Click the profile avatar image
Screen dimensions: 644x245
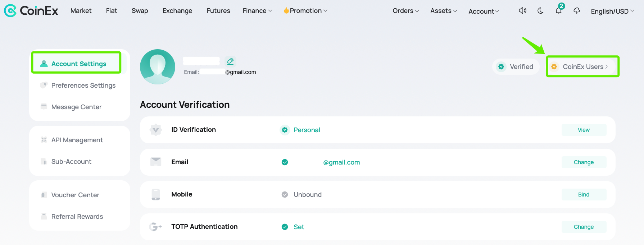pyautogui.click(x=158, y=67)
